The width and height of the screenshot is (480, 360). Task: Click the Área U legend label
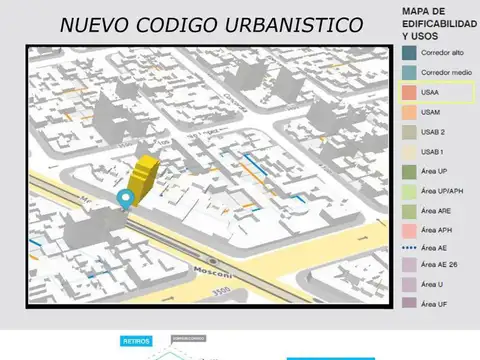(432, 284)
